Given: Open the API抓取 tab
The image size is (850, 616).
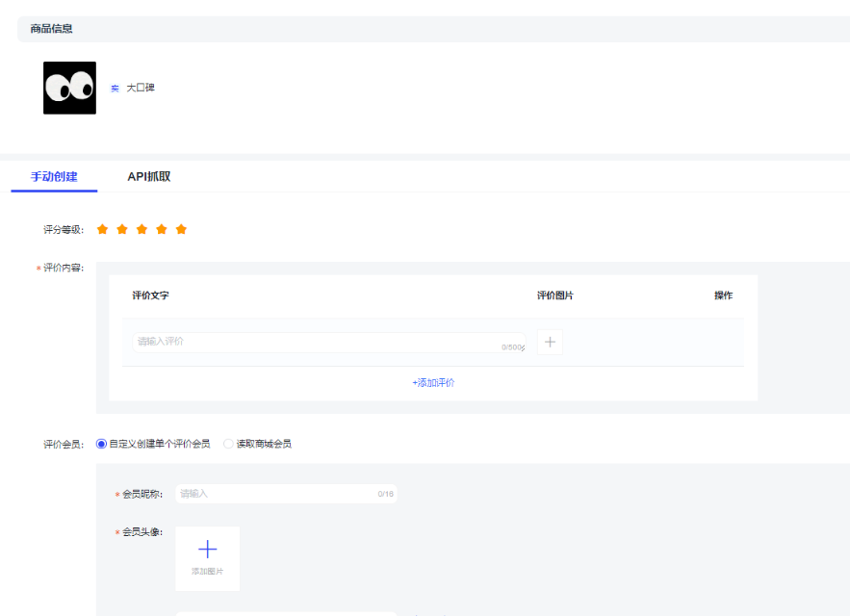Looking at the screenshot, I should [x=149, y=177].
